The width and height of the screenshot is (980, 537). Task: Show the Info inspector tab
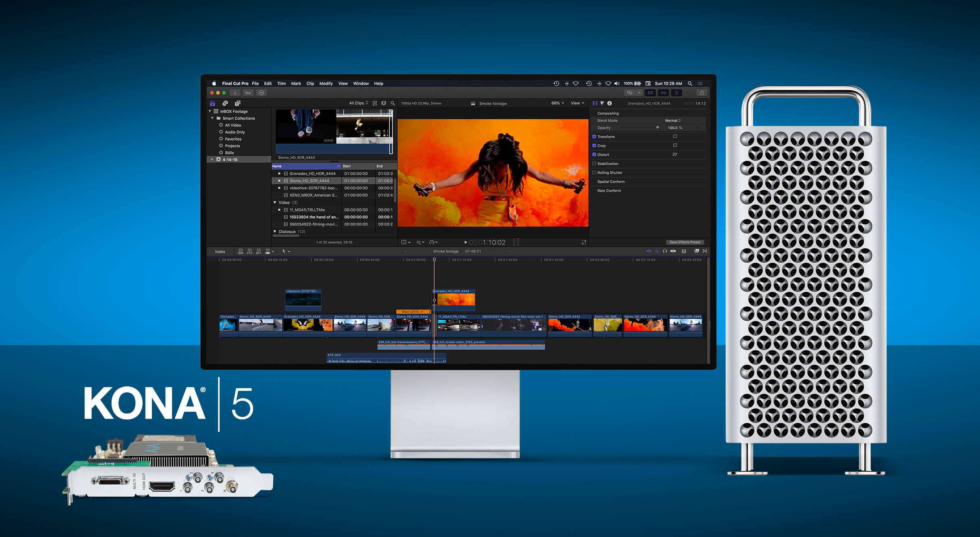click(610, 103)
